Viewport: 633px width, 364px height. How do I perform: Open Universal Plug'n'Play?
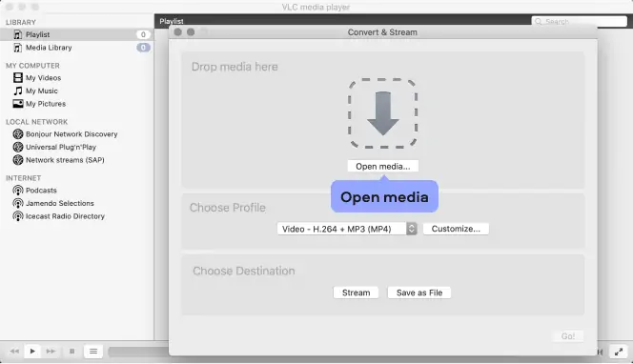(61, 147)
